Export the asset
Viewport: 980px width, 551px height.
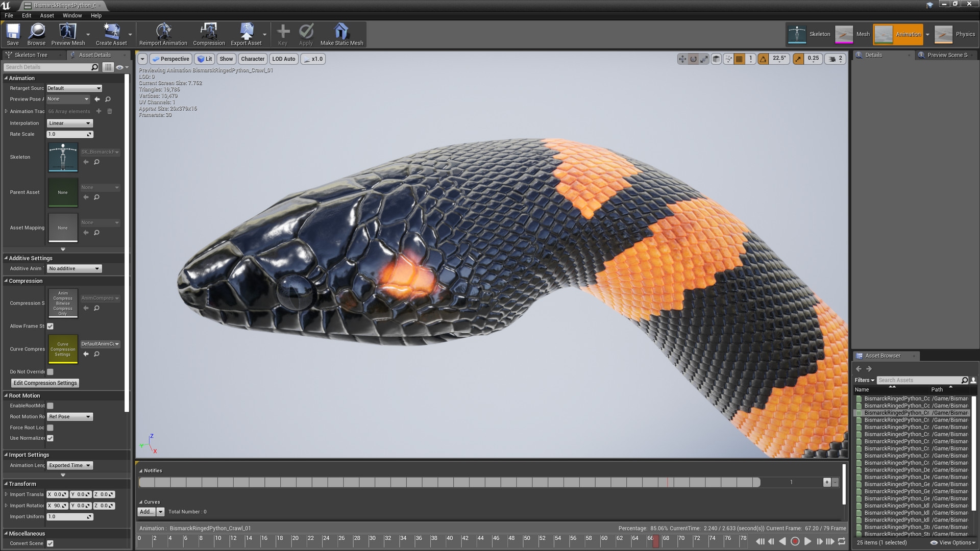(247, 34)
